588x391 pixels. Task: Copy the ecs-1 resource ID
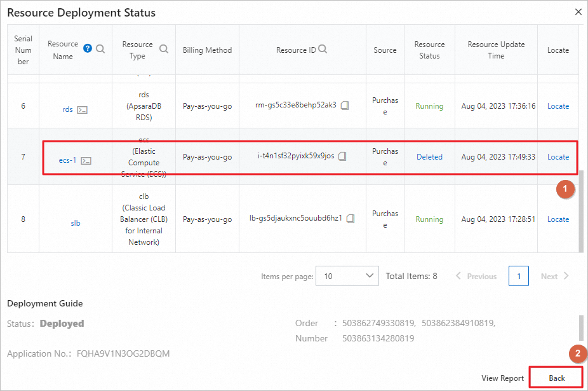(x=342, y=156)
